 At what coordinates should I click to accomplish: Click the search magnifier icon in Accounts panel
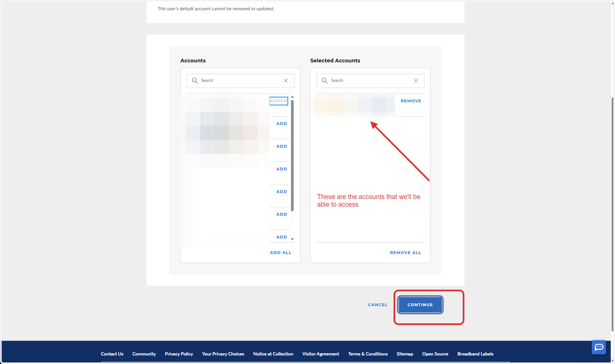(x=195, y=80)
